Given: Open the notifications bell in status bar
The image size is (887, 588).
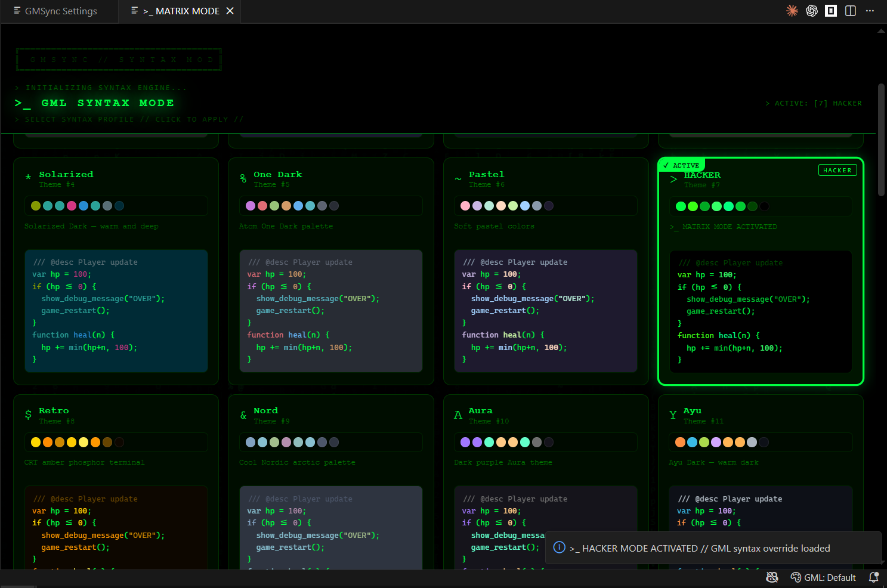Looking at the screenshot, I should point(874,577).
